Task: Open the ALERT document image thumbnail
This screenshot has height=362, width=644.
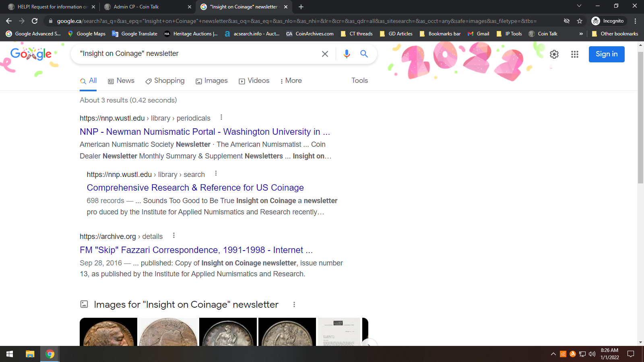Action: click(339, 332)
